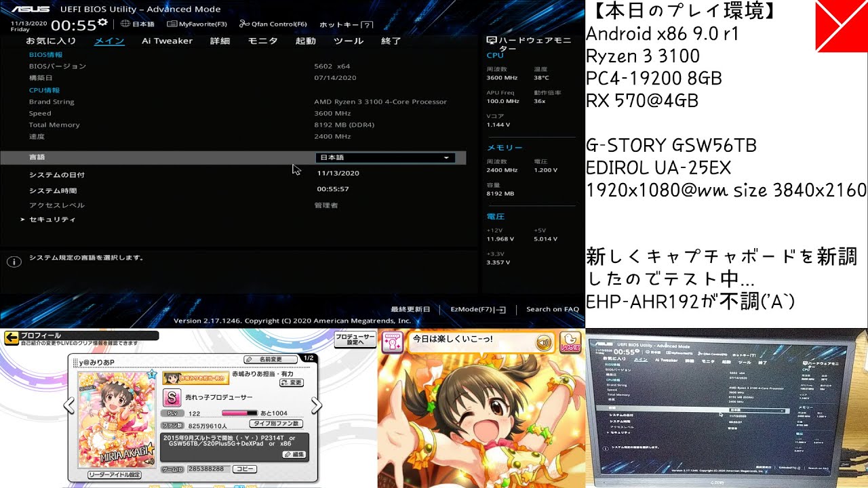Switch to the モニタ tab

point(262,41)
